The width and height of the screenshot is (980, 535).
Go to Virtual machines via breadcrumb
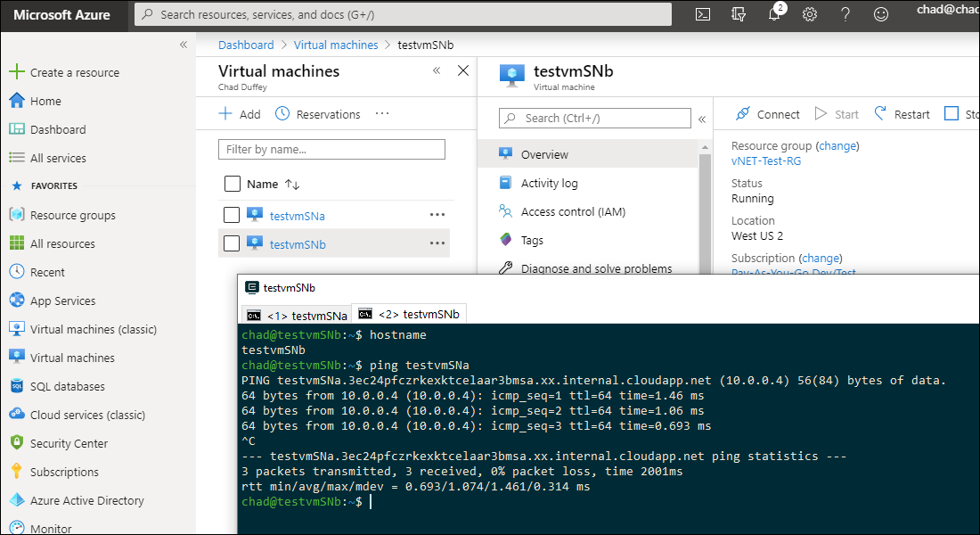point(336,45)
